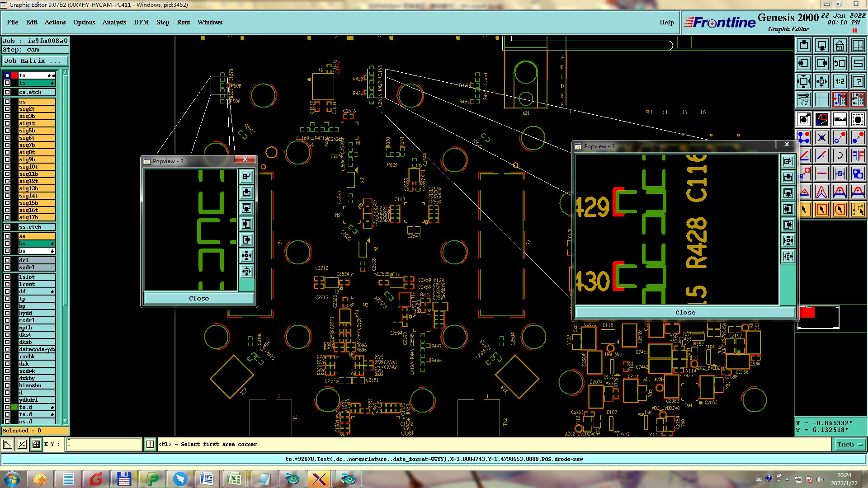Image resolution: width=868 pixels, height=488 pixels.
Task: Click the mirror F flip tool
Action: (858, 155)
